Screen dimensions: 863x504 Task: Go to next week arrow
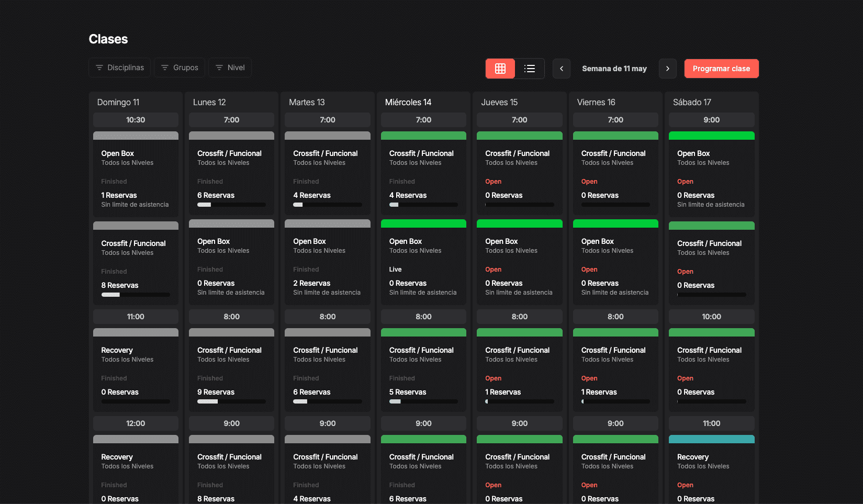point(668,69)
